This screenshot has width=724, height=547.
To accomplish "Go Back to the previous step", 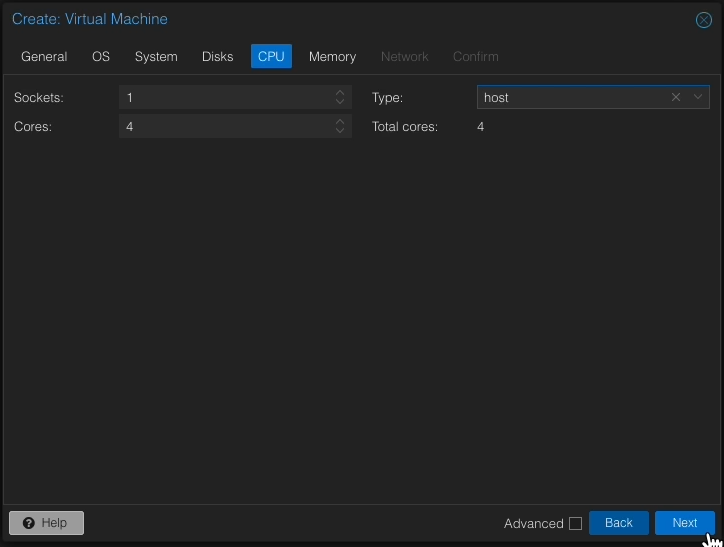I will click(x=619, y=523).
